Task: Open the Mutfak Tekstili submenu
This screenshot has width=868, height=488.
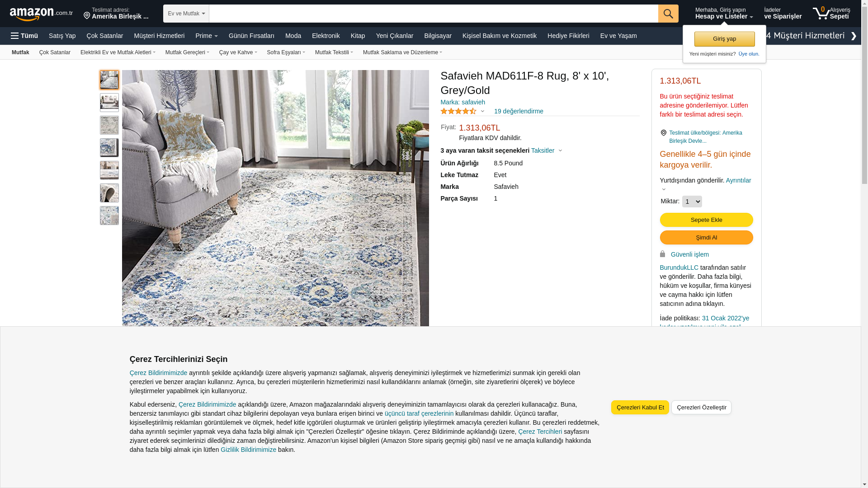Action: pos(334,52)
